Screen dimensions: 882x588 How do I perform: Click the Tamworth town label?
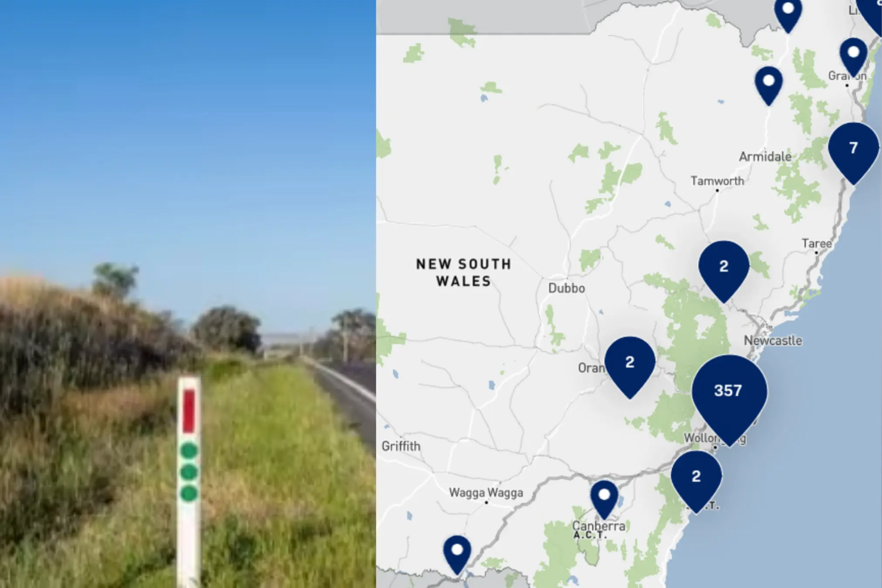click(x=717, y=180)
